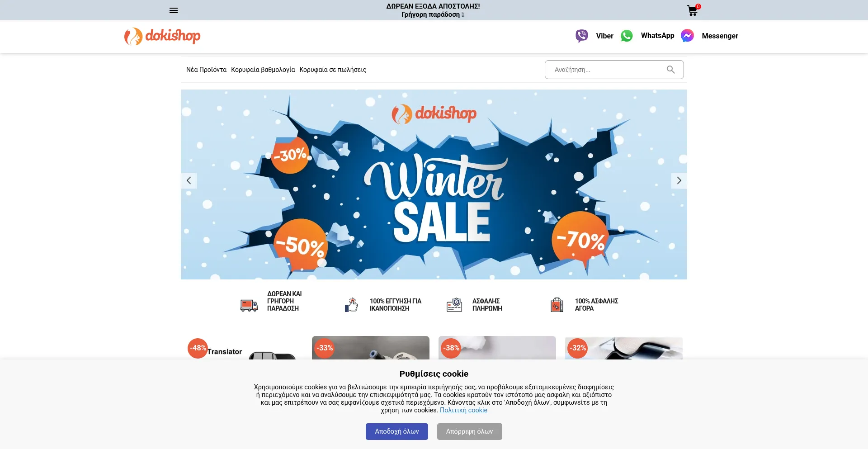Click the search magnifier icon

click(671, 70)
